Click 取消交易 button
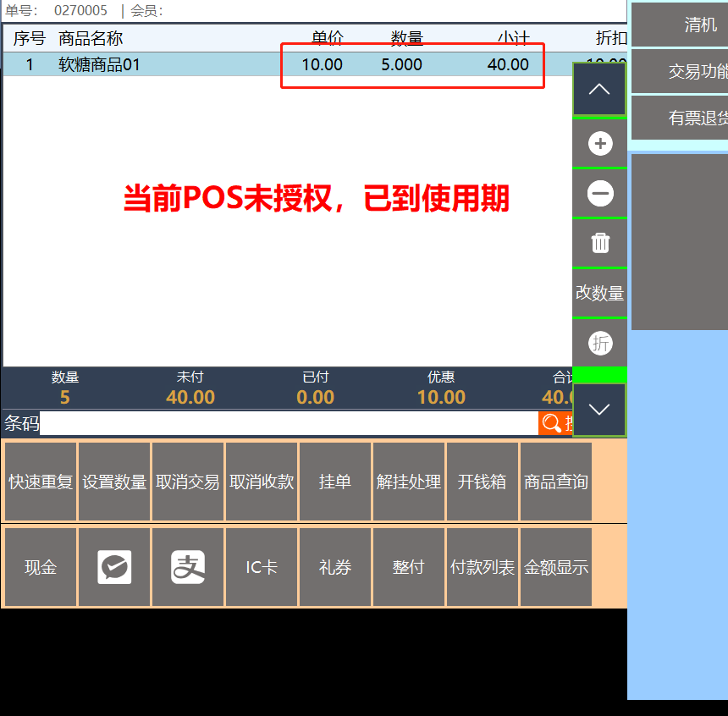The image size is (728, 716). click(x=188, y=482)
